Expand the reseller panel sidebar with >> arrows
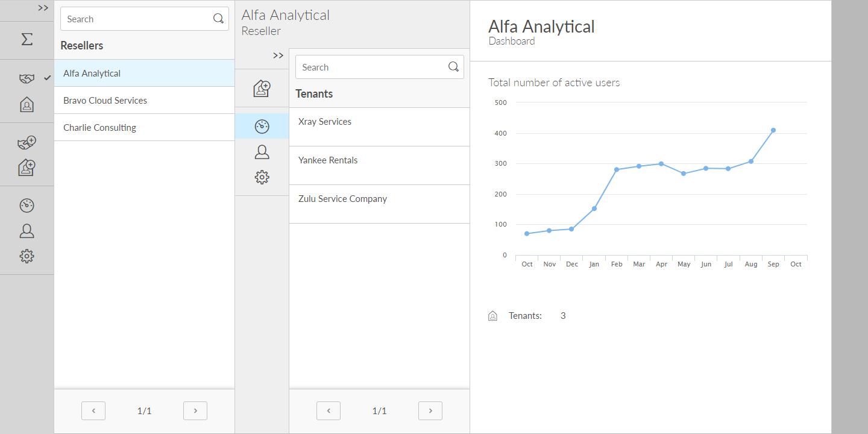868x434 pixels. coord(278,55)
